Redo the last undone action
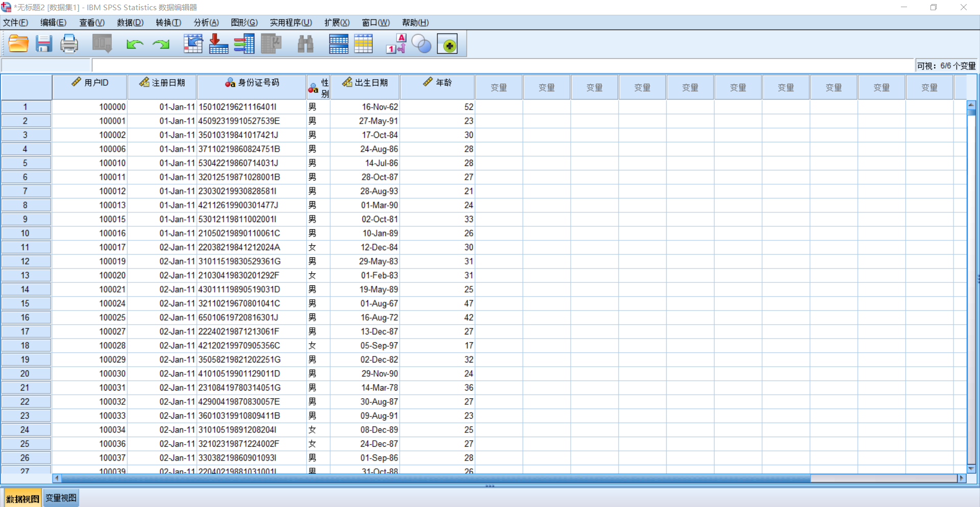Screen dimensions: 980x507 161,44
